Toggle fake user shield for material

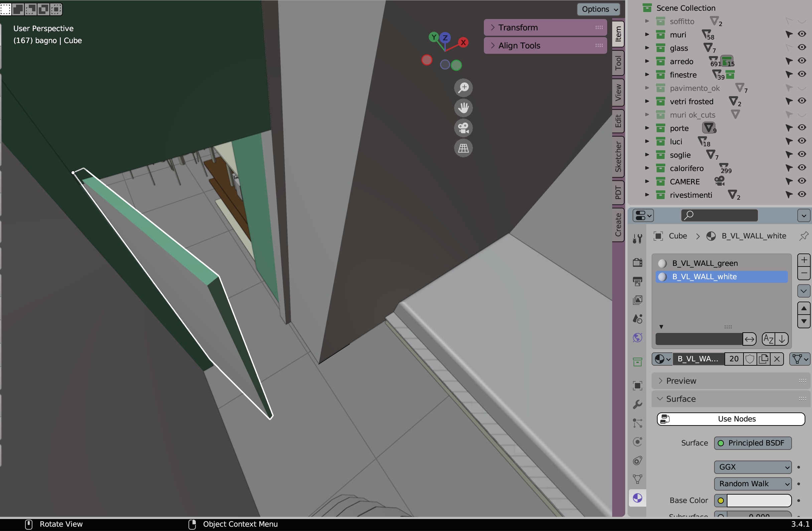tap(750, 359)
